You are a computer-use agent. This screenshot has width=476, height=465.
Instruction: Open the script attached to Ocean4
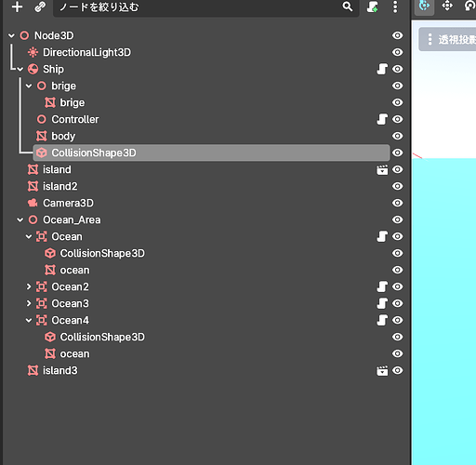point(382,320)
